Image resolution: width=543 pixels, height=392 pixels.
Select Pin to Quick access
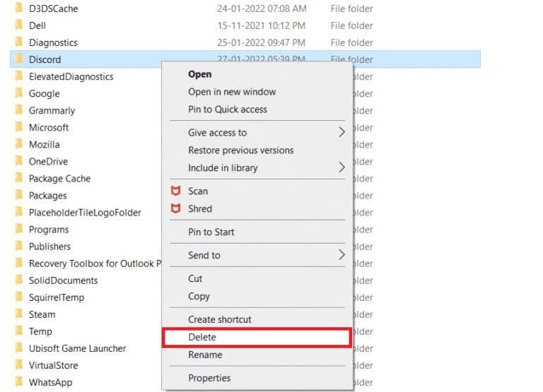(x=257, y=109)
